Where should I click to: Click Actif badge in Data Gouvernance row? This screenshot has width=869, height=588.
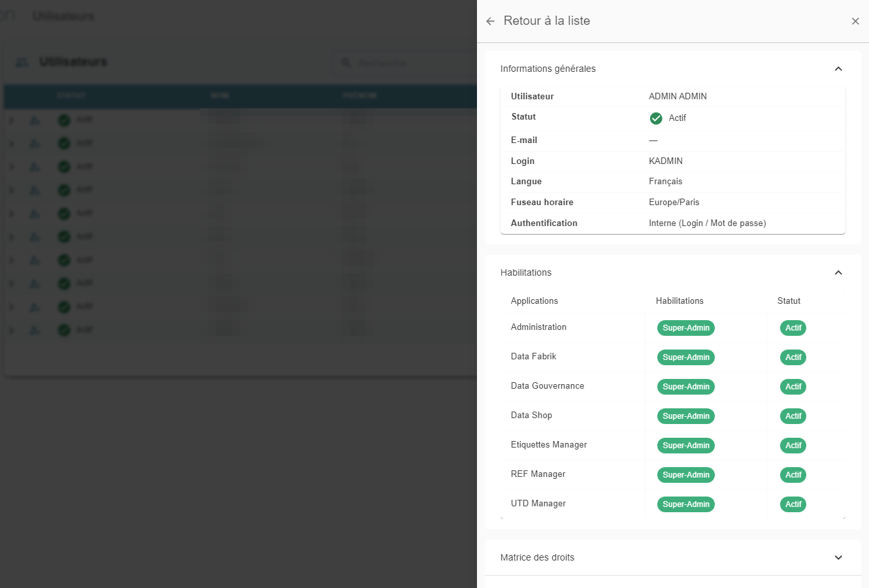(x=793, y=387)
